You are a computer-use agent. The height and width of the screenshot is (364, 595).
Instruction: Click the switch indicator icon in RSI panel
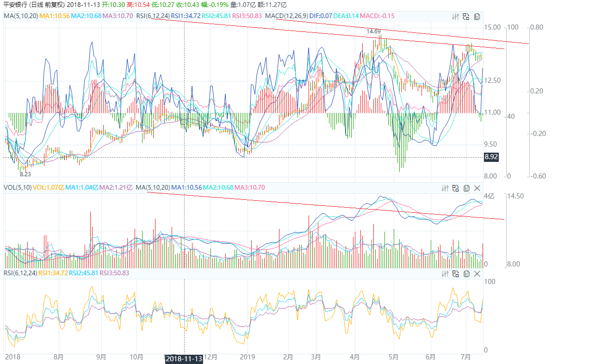click(455, 274)
